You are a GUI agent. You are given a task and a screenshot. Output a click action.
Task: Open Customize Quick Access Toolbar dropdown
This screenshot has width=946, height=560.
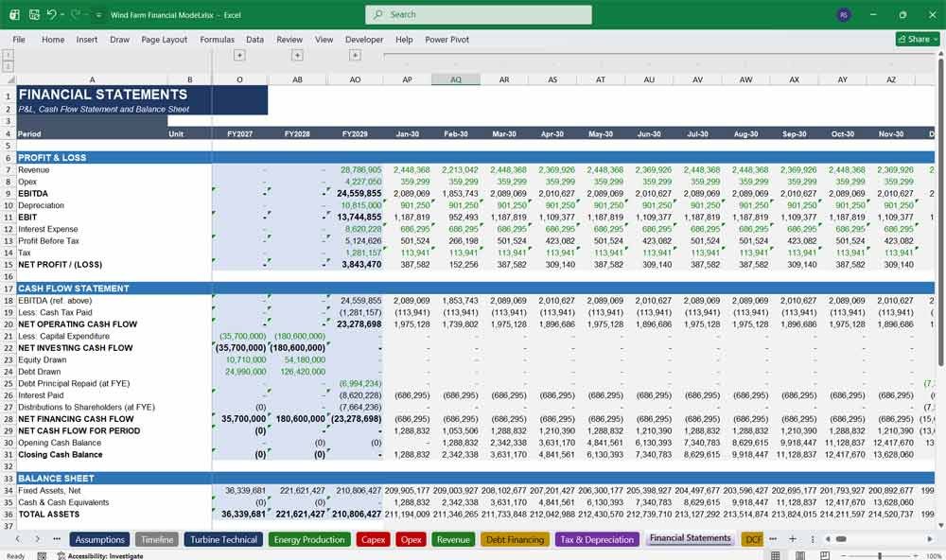coord(98,15)
